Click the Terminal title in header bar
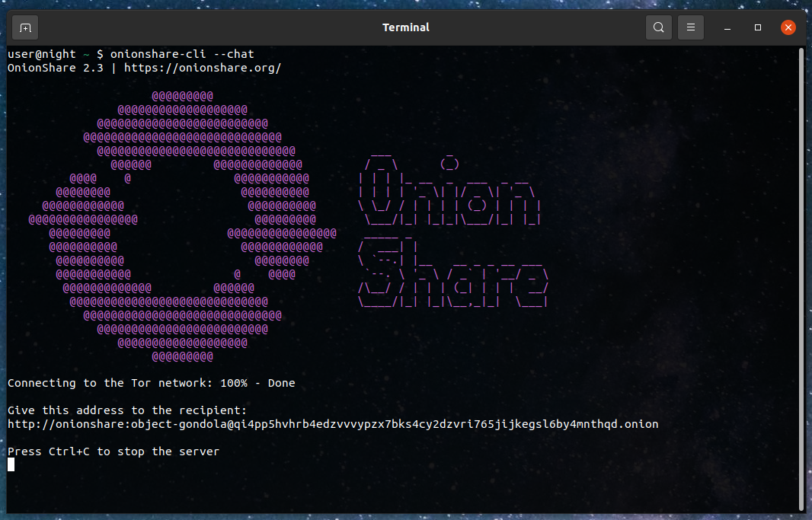The height and width of the screenshot is (520, 812). coord(405,27)
